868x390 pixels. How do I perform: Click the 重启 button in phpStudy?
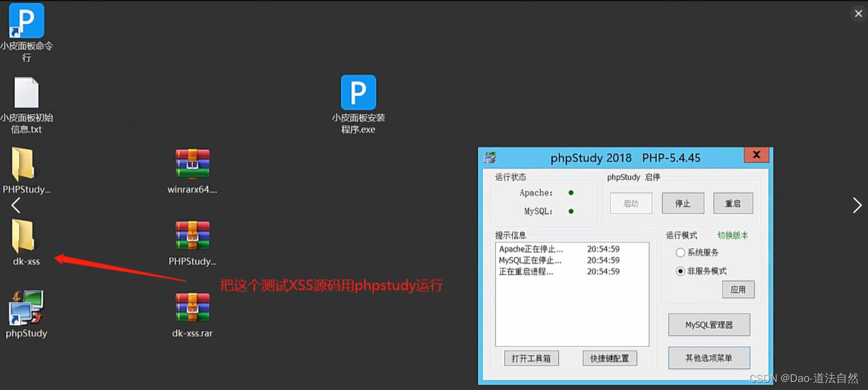click(733, 203)
